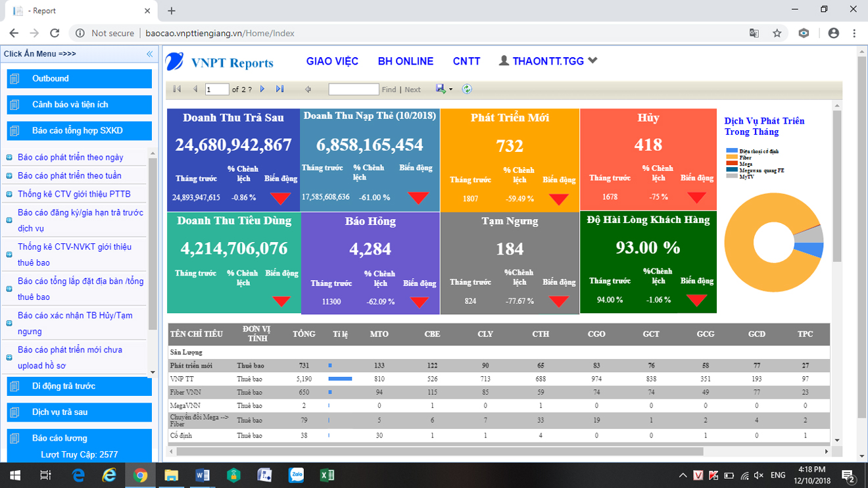The width and height of the screenshot is (868, 488).
Task: Open Thống kê CTV-NVKT giới thiệu thuê bao
Action: [74, 255]
